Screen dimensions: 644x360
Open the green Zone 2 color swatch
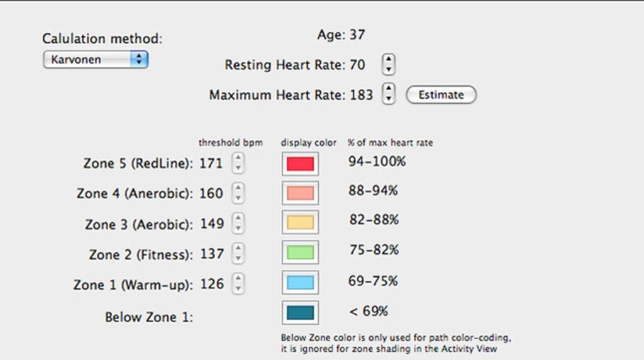pyautogui.click(x=300, y=252)
